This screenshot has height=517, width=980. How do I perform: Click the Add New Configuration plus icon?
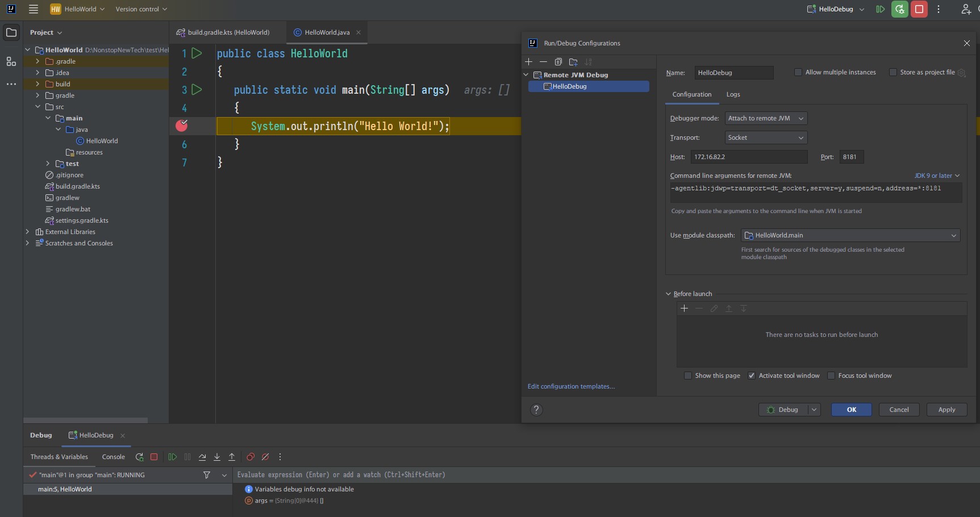pyautogui.click(x=528, y=62)
